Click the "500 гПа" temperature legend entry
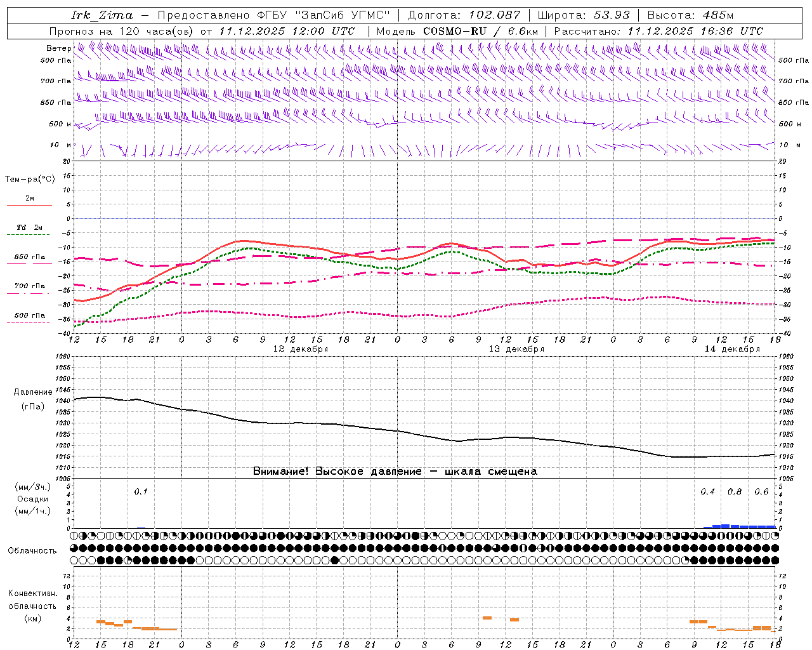 click(x=30, y=315)
